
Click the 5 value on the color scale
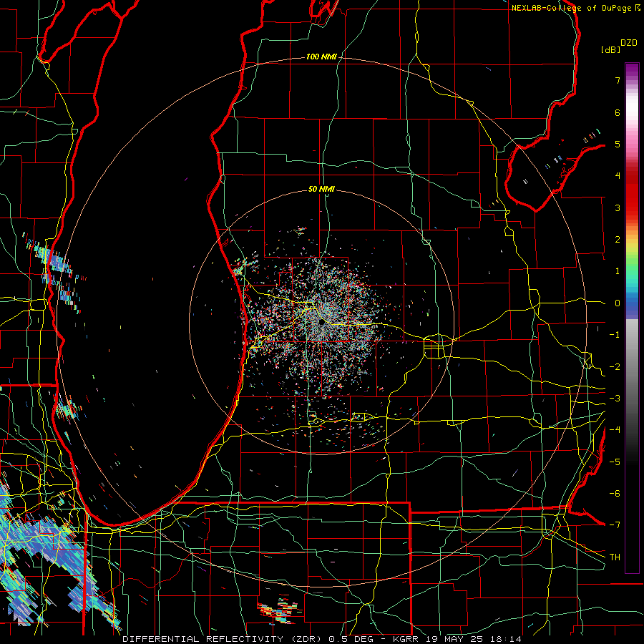[x=618, y=144]
